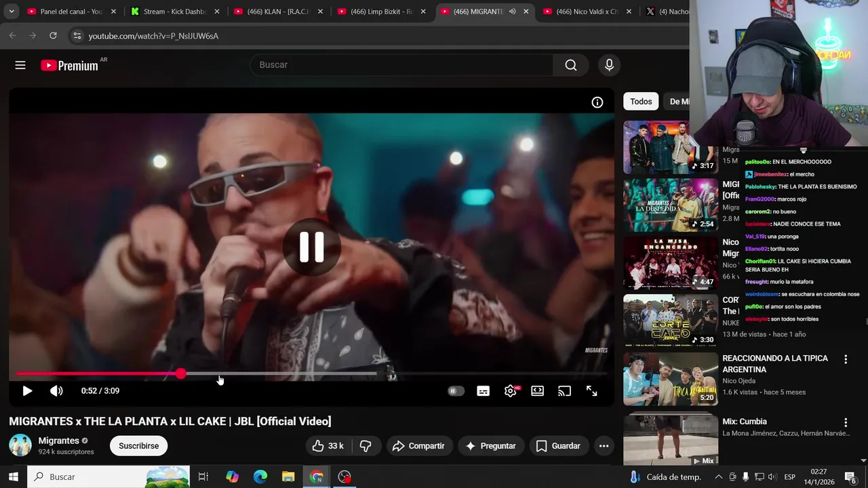This screenshot has width=868, height=488.
Task: Open player settings gear
Action: click(x=511, y=391)
